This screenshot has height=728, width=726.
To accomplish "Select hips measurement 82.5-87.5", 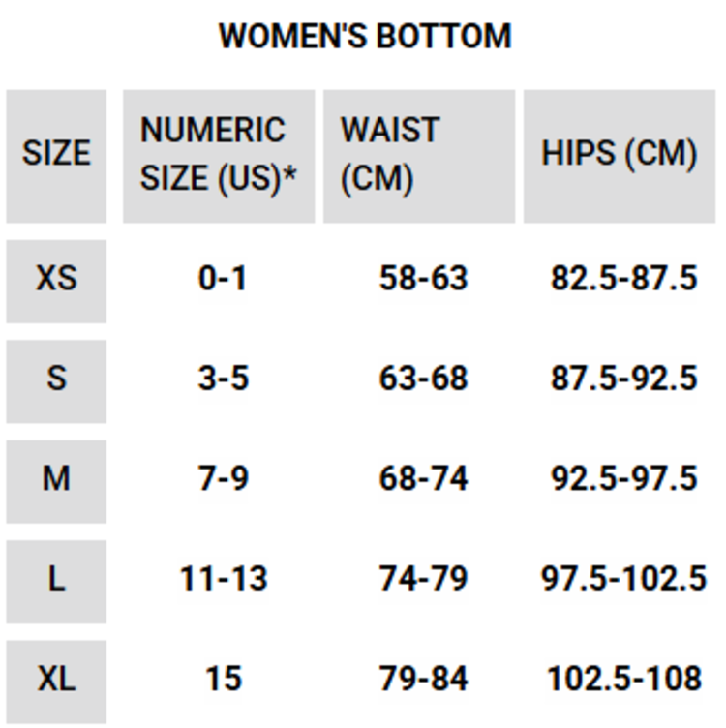I will tap(623, 279).
